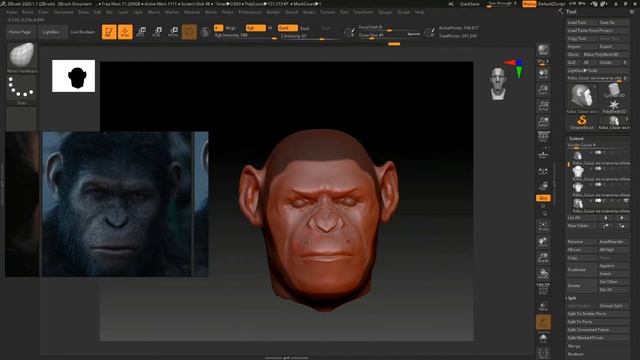Toggle the Mrgb mode button
This screenshot has width=640, height=360.
231,28
